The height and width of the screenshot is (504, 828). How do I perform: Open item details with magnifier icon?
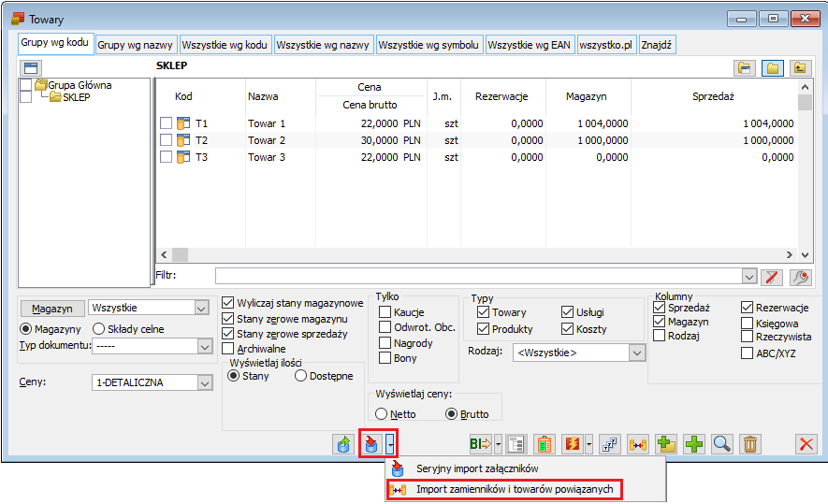pos(722,444)
